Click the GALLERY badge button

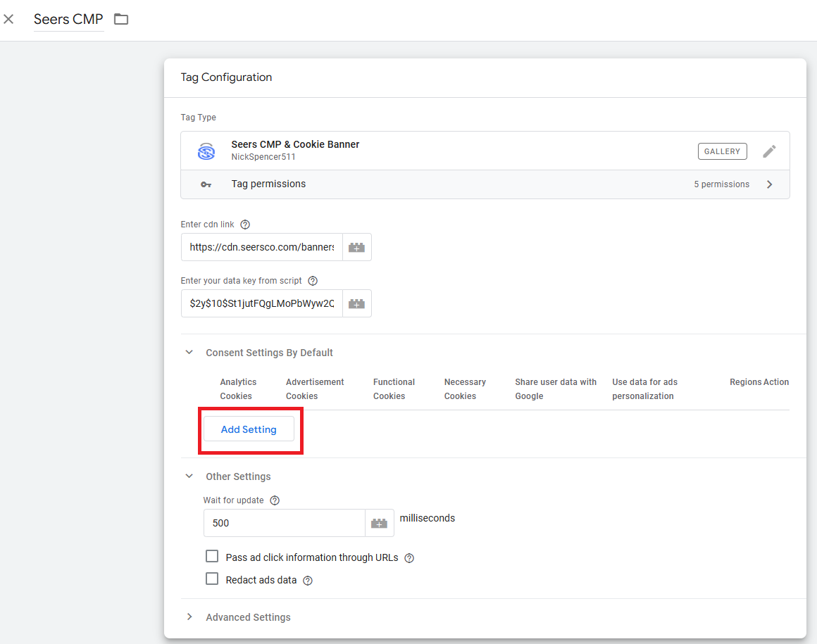click(722, 151)
